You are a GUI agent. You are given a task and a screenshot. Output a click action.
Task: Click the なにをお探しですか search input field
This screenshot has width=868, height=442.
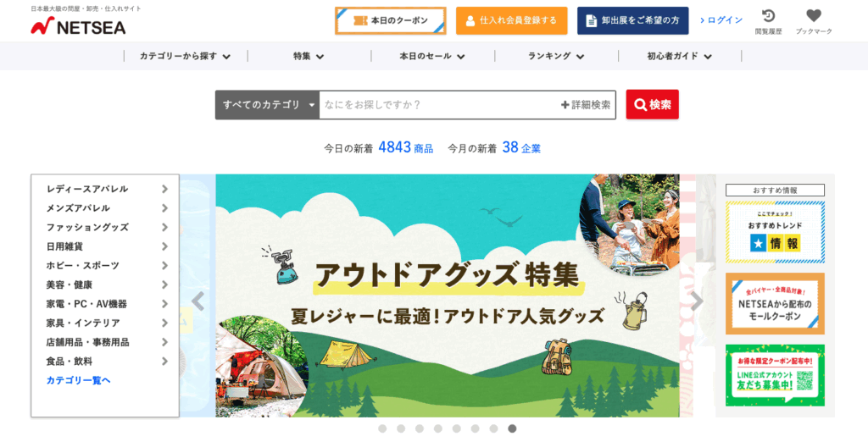[440, 104]
